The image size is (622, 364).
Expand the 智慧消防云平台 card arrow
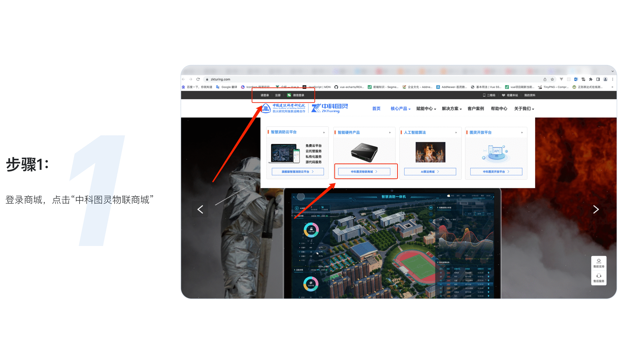pyautogui.click(x=324, y=133)
